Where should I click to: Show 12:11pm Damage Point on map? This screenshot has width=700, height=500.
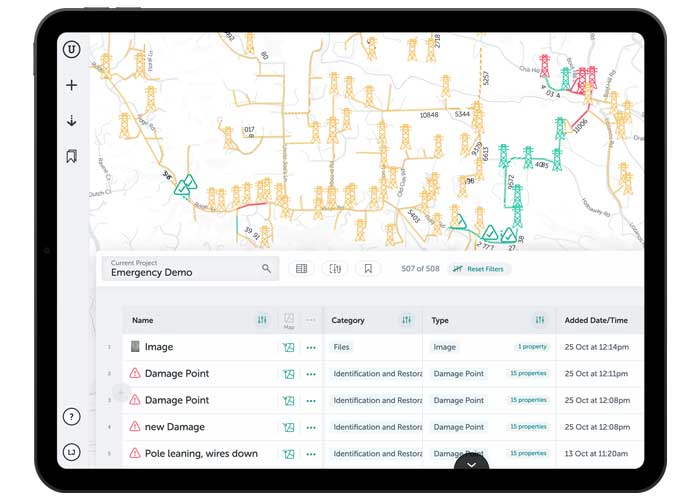click(x=289, y=374)
